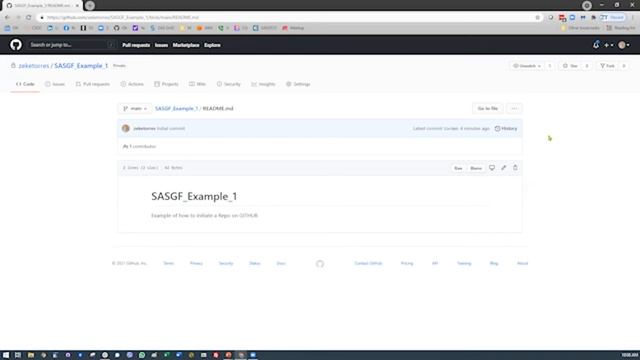
Task: Open the zeketorres commit author link
Action: point(144,129)
